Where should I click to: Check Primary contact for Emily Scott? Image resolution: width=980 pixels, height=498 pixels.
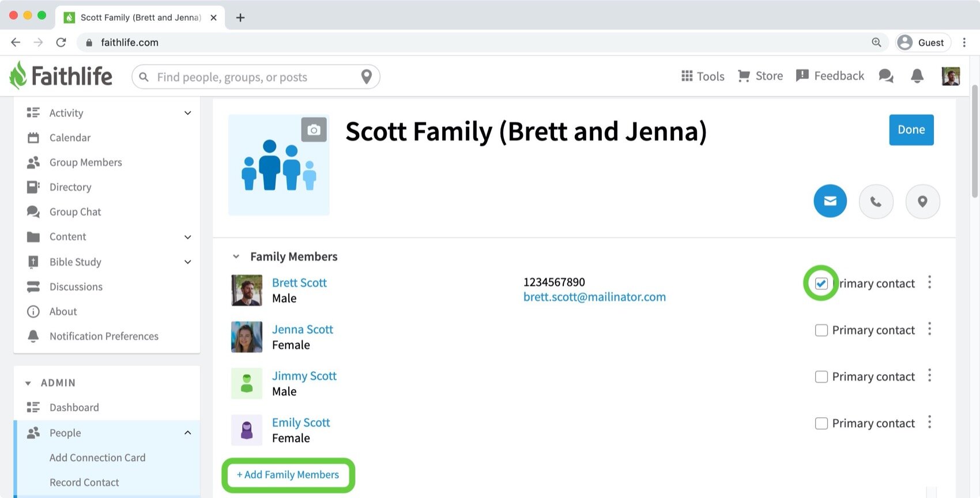tap(821, 424)
